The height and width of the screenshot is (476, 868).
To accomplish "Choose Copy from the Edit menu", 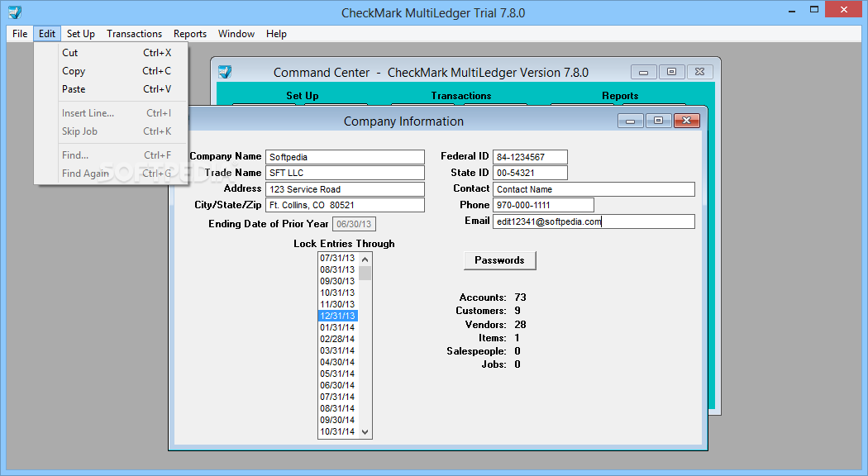I will tap(112, 71).
